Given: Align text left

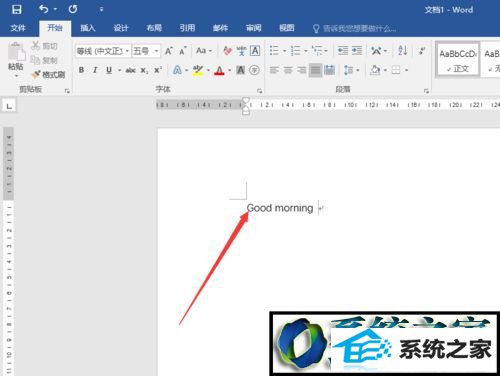Looking at the screenshot, I should pyautogui.click(x=274, y=70).
